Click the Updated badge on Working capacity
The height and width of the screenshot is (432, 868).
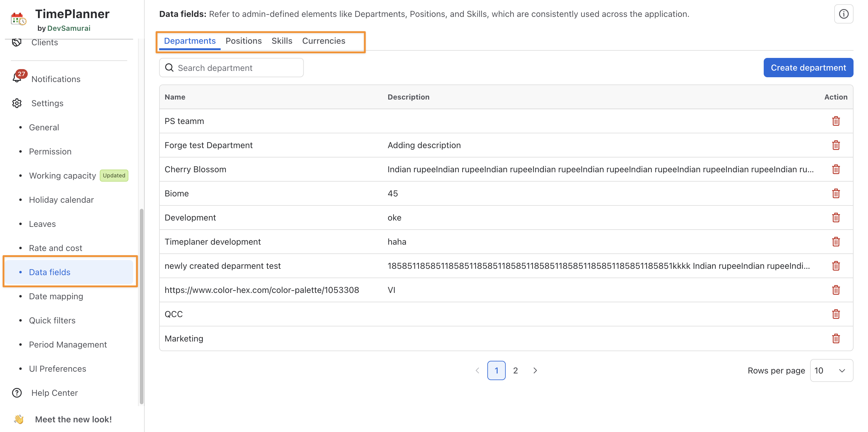[x=114, y=176]
